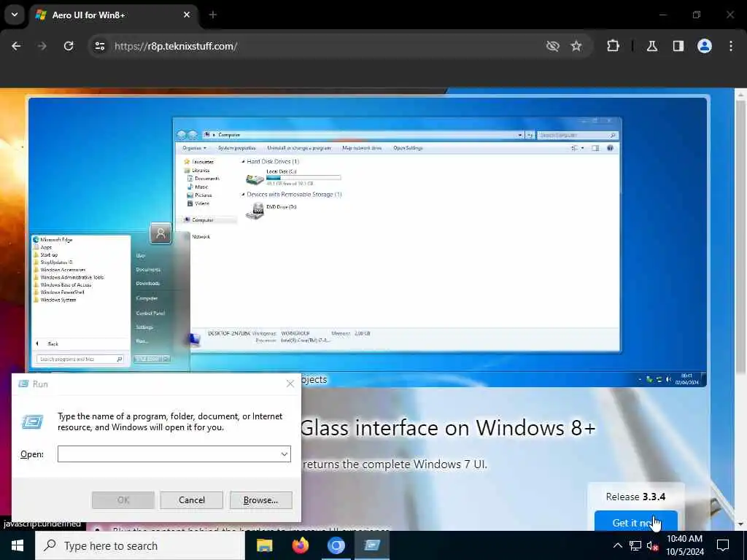
Task: Click the muted volume tray icon
Action: point(652,545)
